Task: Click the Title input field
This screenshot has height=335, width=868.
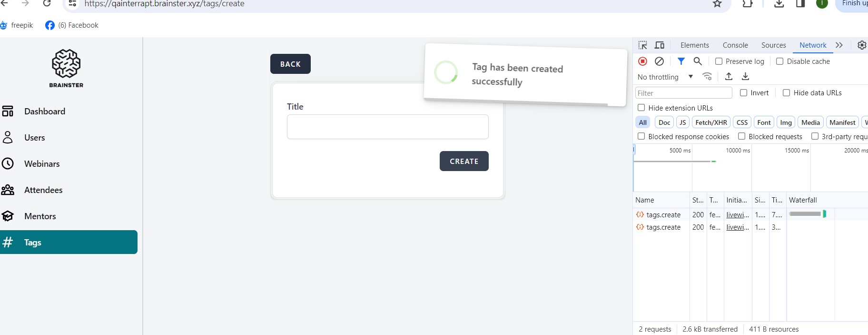Action: pyautogui.click(x=387, y=127)
